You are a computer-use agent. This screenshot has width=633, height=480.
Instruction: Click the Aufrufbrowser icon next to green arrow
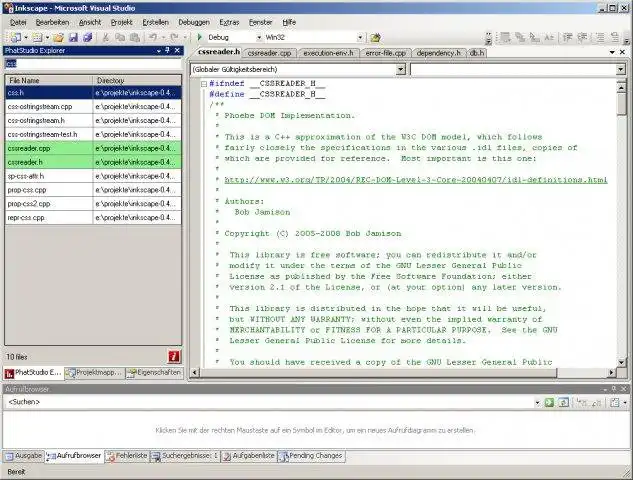[564, 402]
